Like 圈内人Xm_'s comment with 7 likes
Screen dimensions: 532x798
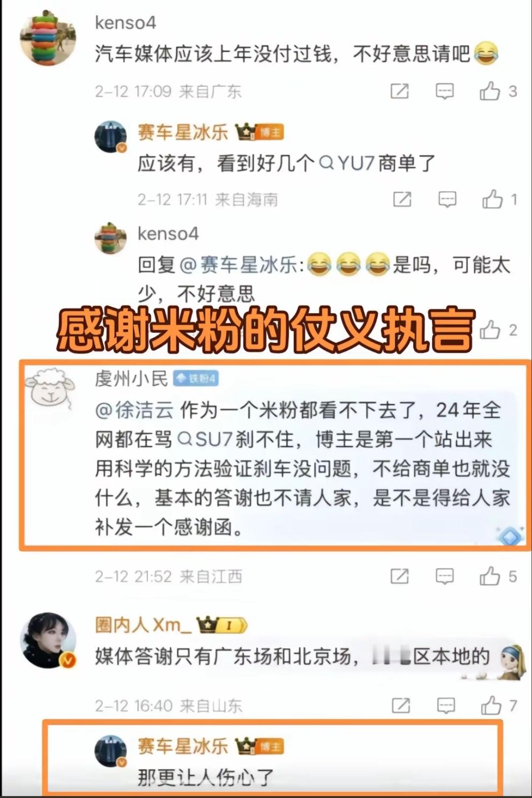tap(491, 705)
